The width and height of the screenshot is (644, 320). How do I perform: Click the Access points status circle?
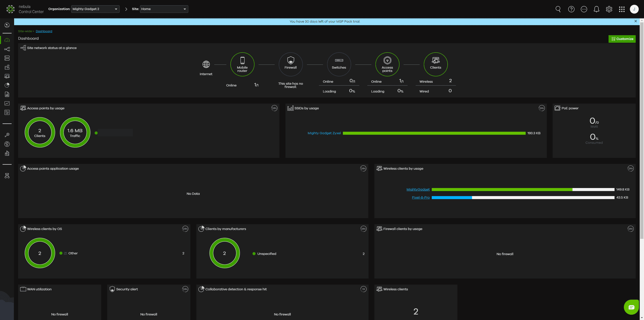[x=387, y=64]
